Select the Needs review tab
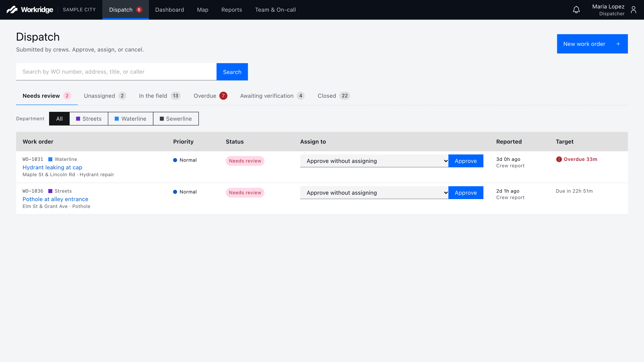644x362 pixels. [x=47, y=96]
